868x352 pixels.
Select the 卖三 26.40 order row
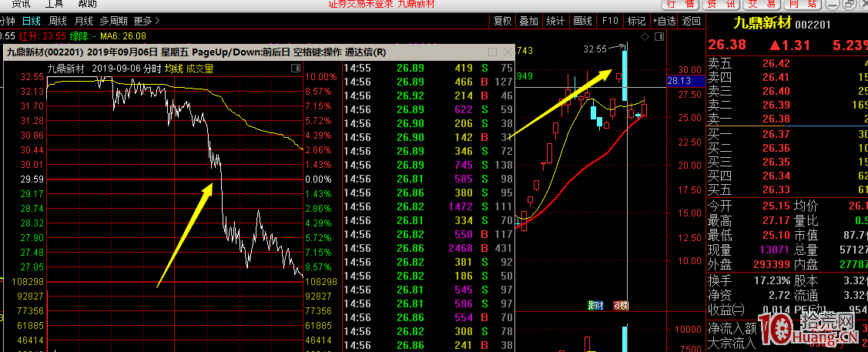click(x=787, y=91)
